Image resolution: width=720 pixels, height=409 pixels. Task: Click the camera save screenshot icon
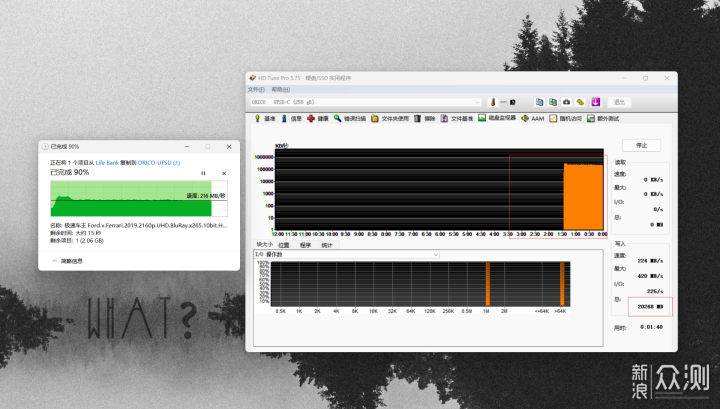567,102
